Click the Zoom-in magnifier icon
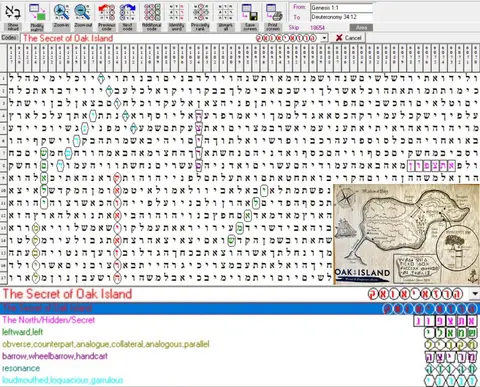 point(61,13)
